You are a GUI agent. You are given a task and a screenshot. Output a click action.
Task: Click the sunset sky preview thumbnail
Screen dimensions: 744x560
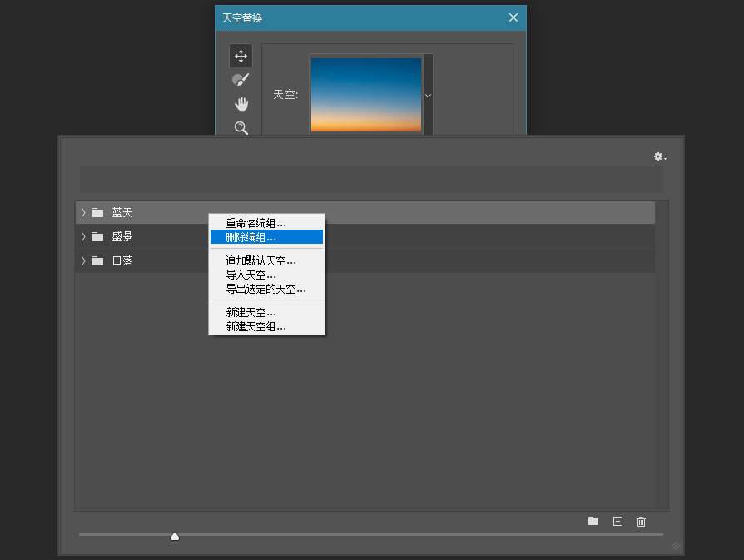pos(368,93)
